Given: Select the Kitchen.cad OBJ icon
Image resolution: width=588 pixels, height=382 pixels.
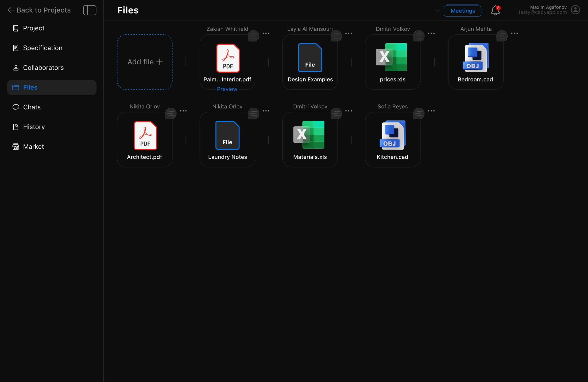Looking at the screenshot, I should point(393,135).
